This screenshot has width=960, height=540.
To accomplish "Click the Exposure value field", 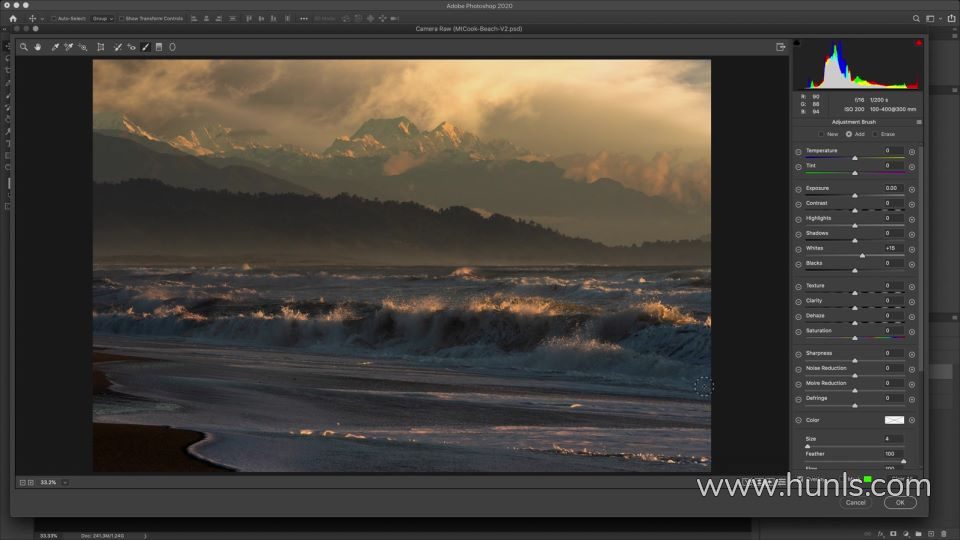I will point(892,188).
